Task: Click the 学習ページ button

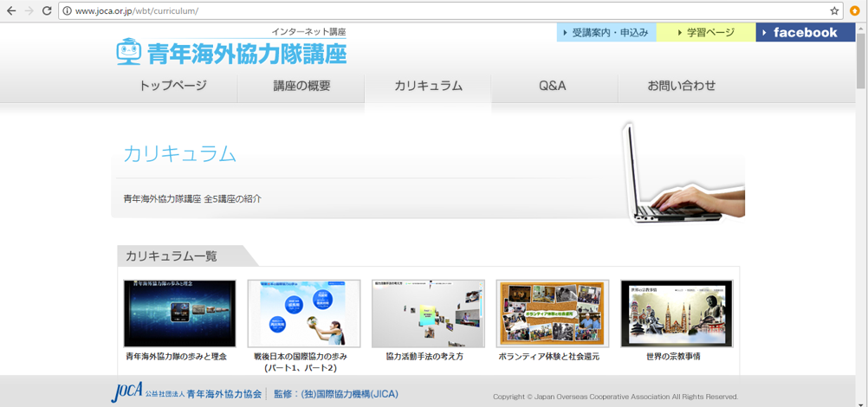Action: tap(706, 33)
